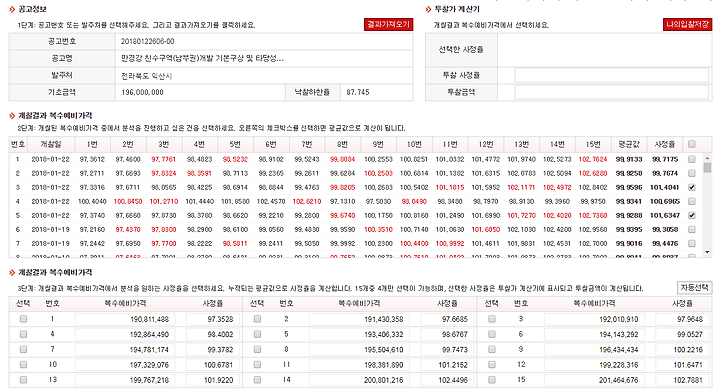This screenshot has width=720, height=392.
Task: Click the red 결과가져오기 button
Action: tap(388, 24)
